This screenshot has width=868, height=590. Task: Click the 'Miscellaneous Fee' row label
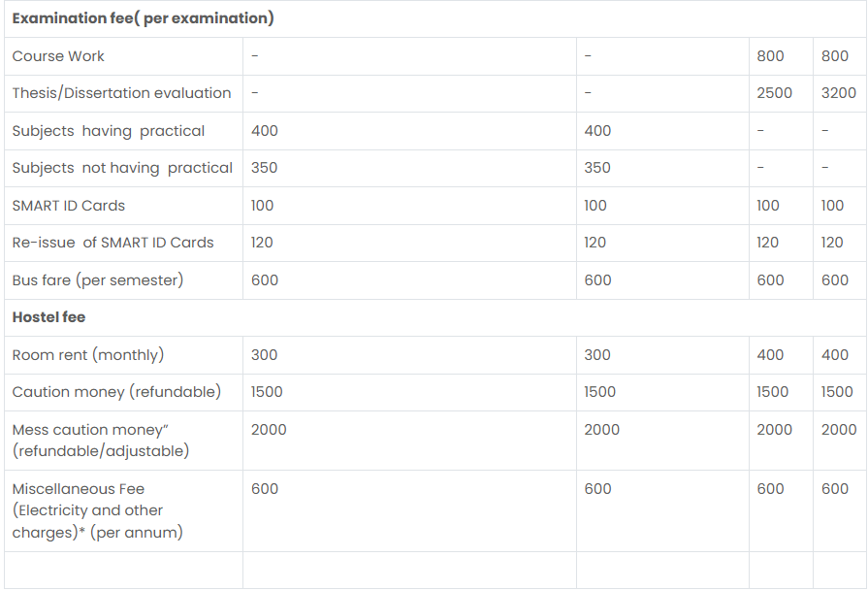point(79,489)
